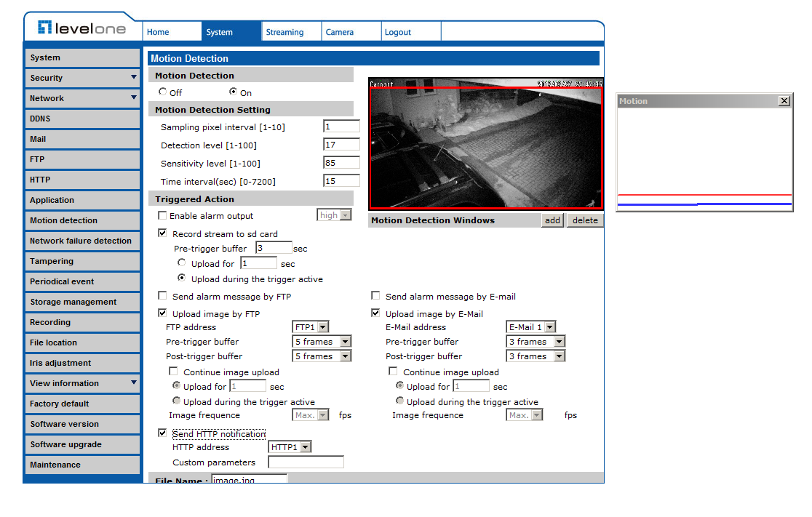812x517 pixels.
Task: Select sd card Upload during trigger active
Action: (x=181, y=278)
